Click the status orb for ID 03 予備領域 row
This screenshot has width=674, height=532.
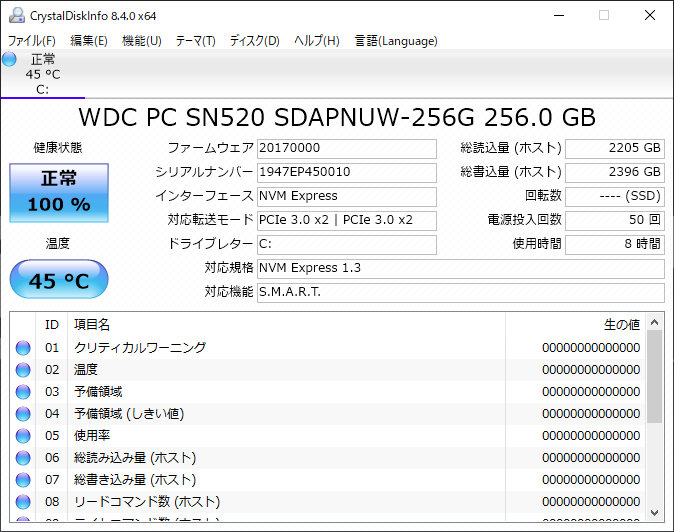(23, 391)
